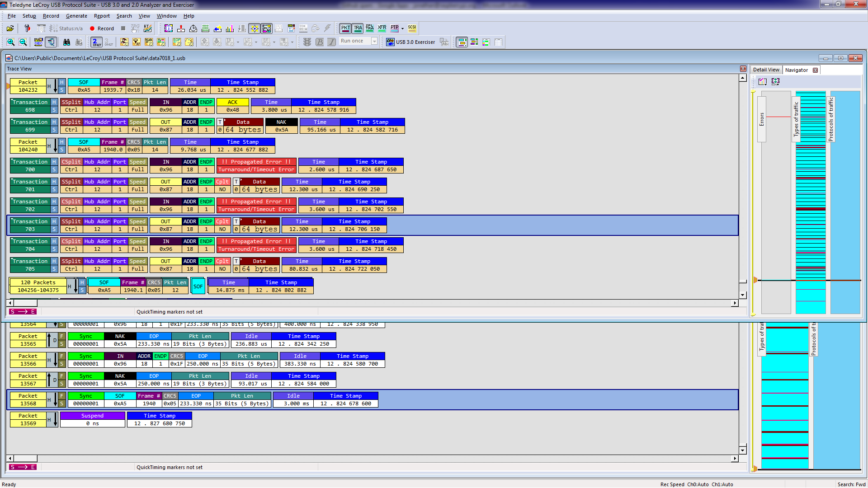The width and height of the screenshot is (868, 488).
Task: Switch to the Detail View tab
Action: click(766, 70)
